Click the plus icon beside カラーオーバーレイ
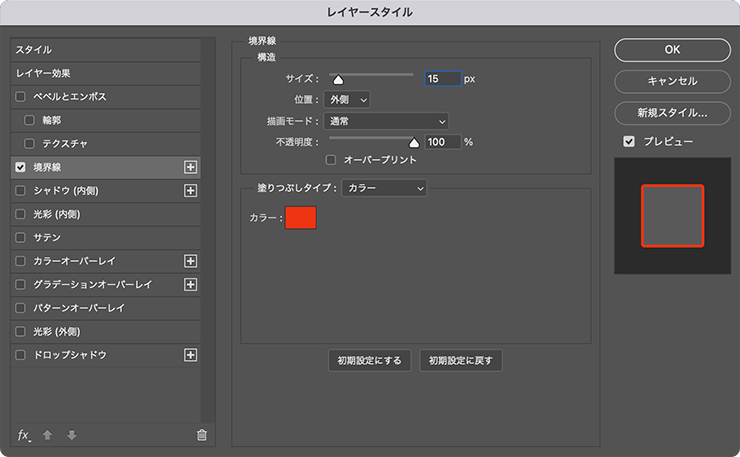This screenshot has width=740, height=457. point(190,261)
